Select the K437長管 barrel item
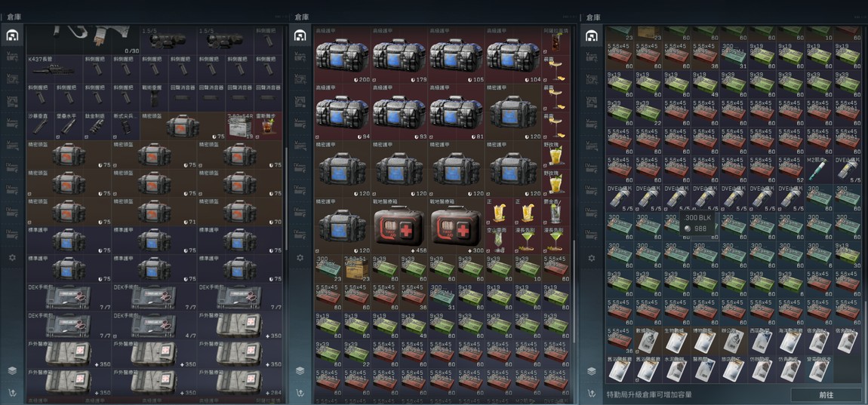 (55, 69)
